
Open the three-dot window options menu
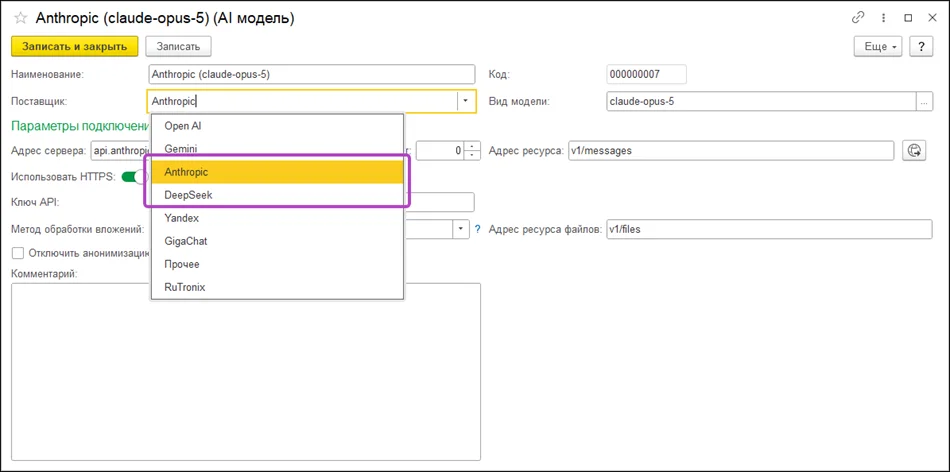pos(883,18)
